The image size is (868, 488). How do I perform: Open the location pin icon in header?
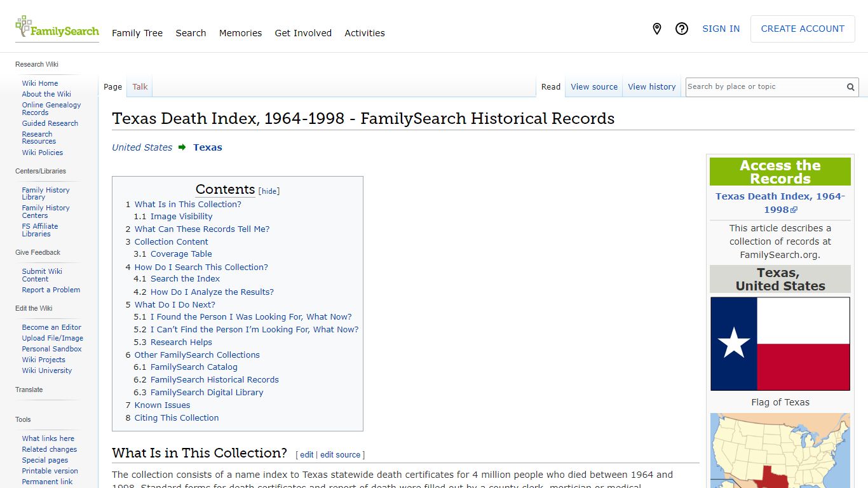657,29
